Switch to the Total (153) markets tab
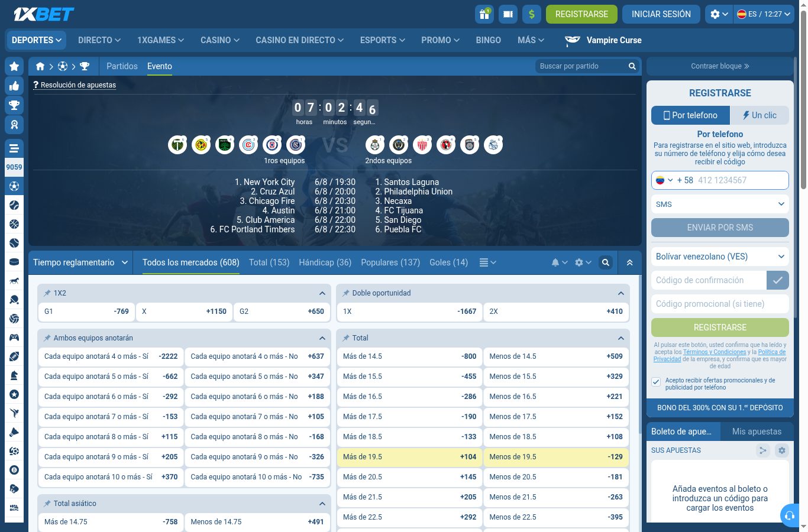808x532 pixels. [269, 262]
